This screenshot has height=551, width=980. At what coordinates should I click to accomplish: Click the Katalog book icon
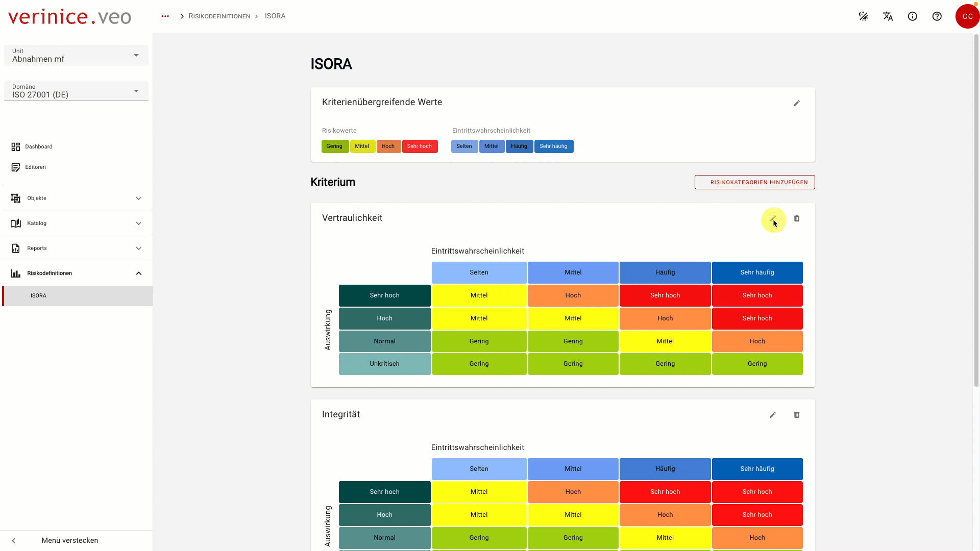tap(16, 223)
